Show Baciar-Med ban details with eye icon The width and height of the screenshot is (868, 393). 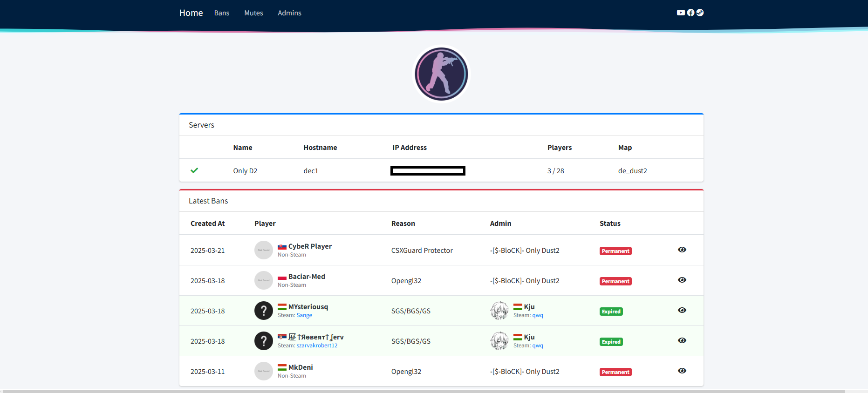pos(682,280)
